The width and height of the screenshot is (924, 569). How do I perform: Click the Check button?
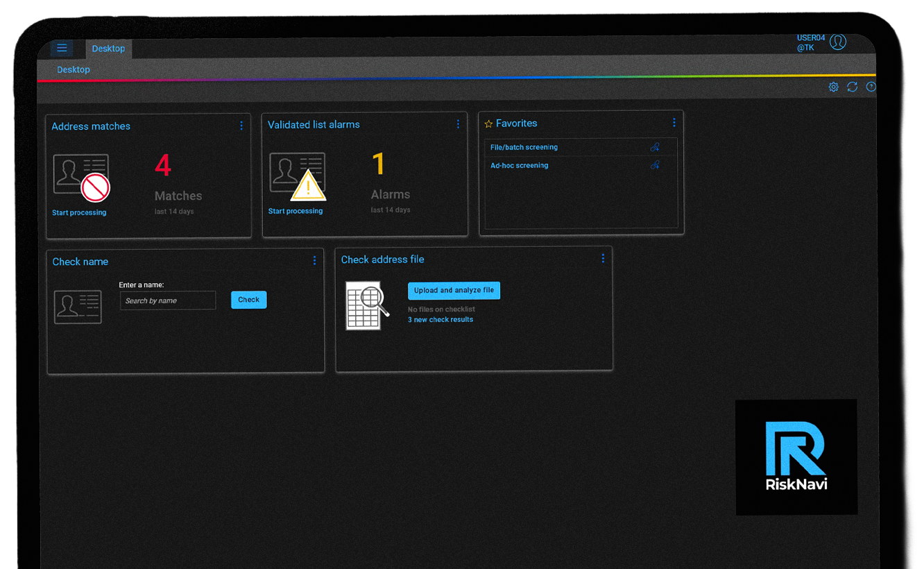tap(249, 300)
